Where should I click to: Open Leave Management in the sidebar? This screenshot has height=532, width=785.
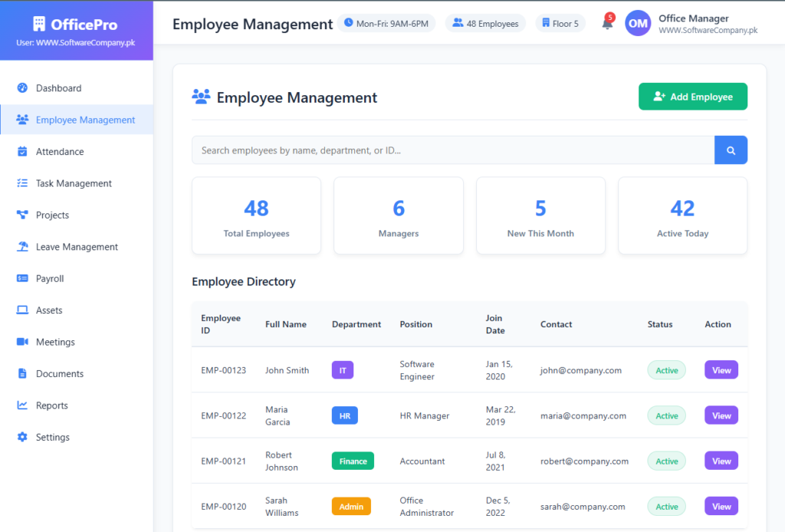click(x=77, y=247)
